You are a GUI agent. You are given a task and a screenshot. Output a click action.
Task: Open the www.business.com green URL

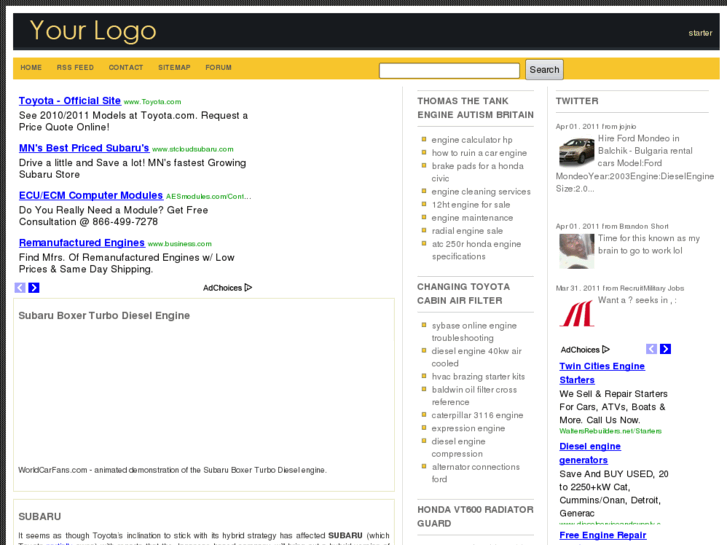tap(180, 244)
